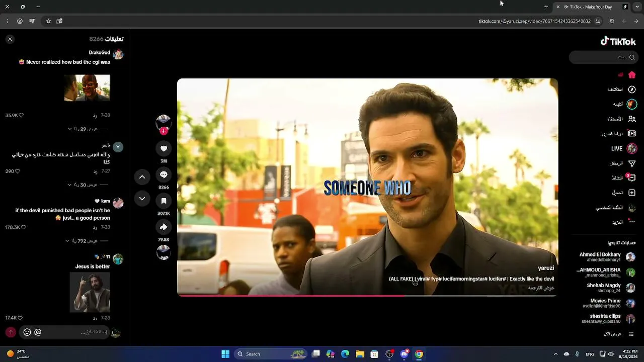Open the Profile (الملف الشخصي) page

coord(616,208)
